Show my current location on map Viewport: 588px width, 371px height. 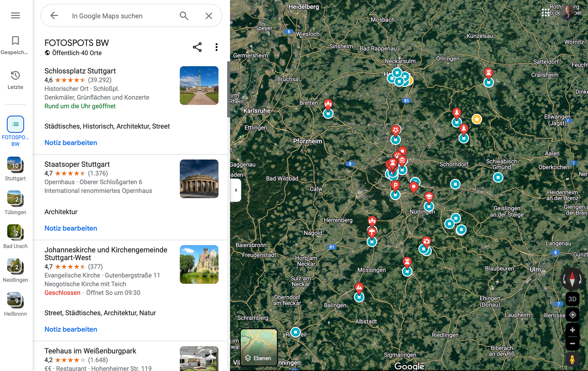(572, 315)
